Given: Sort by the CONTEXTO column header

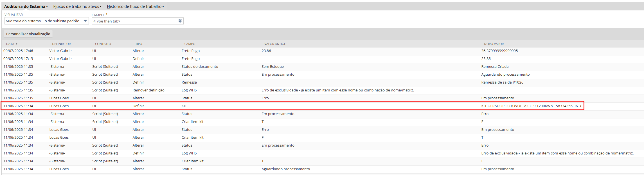Looking at the screenshot, I should coord(103,44).
